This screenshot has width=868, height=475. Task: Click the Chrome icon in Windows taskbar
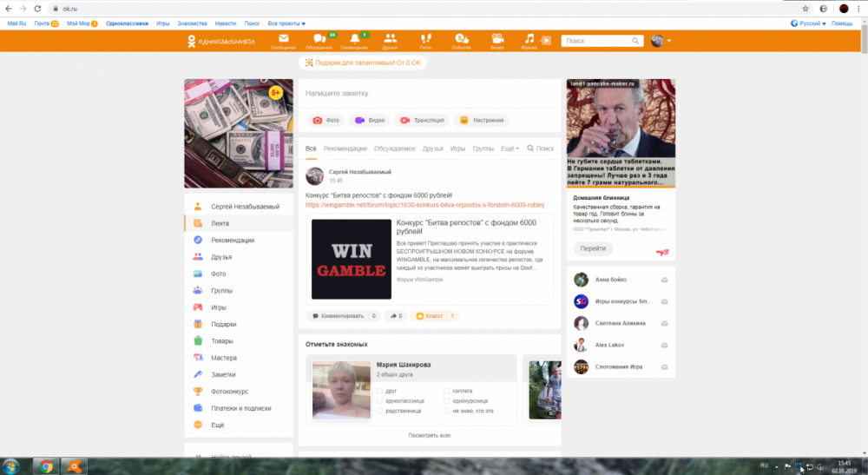point(46,466)
